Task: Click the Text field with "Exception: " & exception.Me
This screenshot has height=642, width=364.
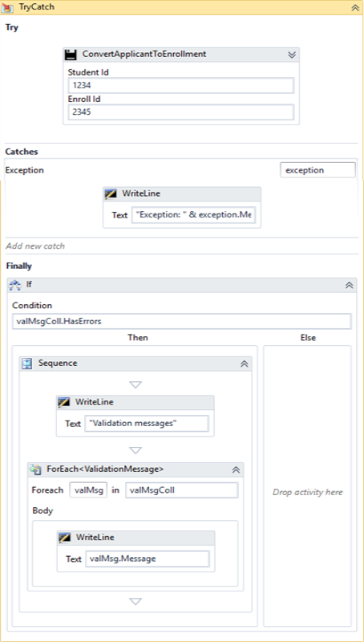Action: pos(194,214)
